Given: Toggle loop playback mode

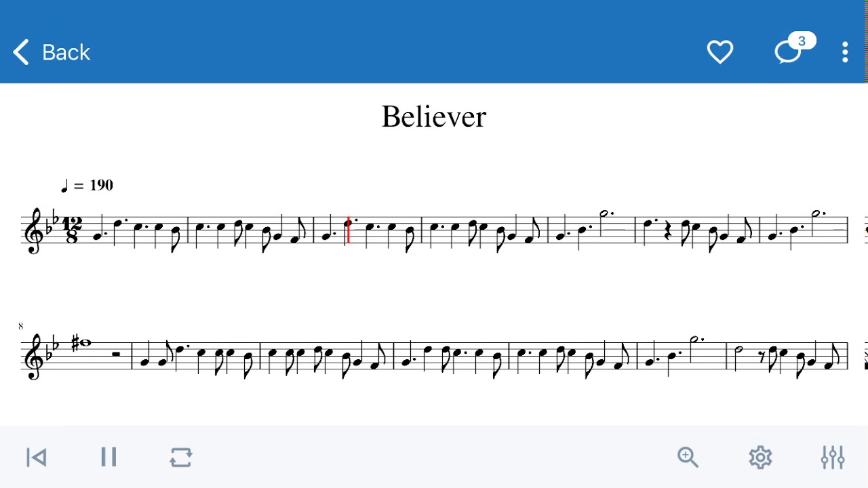Looking at the screenshot, I should 181,457.
